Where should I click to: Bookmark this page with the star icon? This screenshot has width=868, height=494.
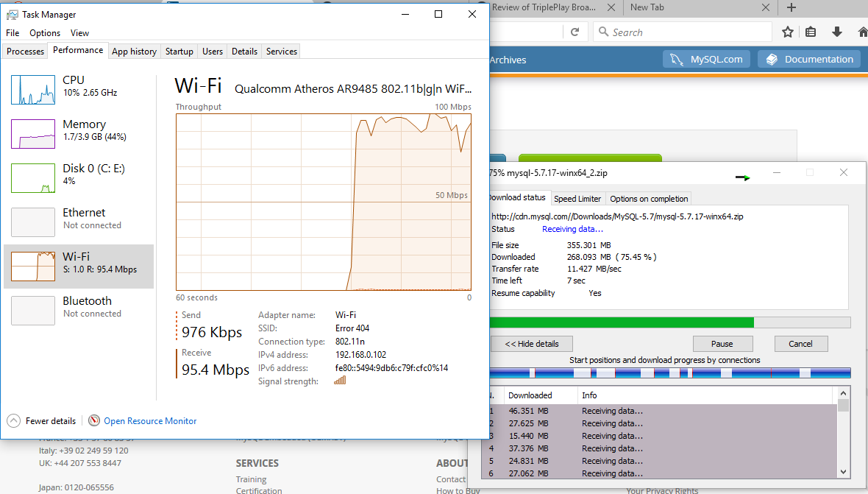coord(788,32)
